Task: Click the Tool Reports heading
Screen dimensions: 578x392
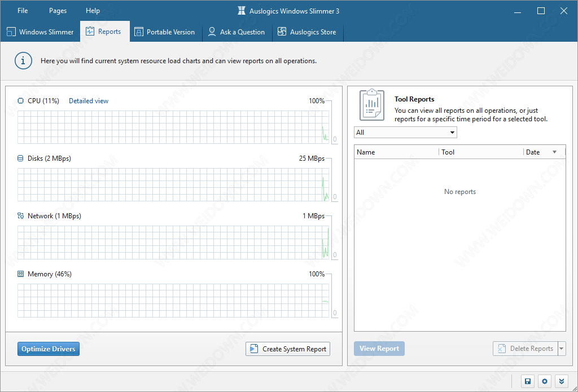Action: tap(414, 99)
